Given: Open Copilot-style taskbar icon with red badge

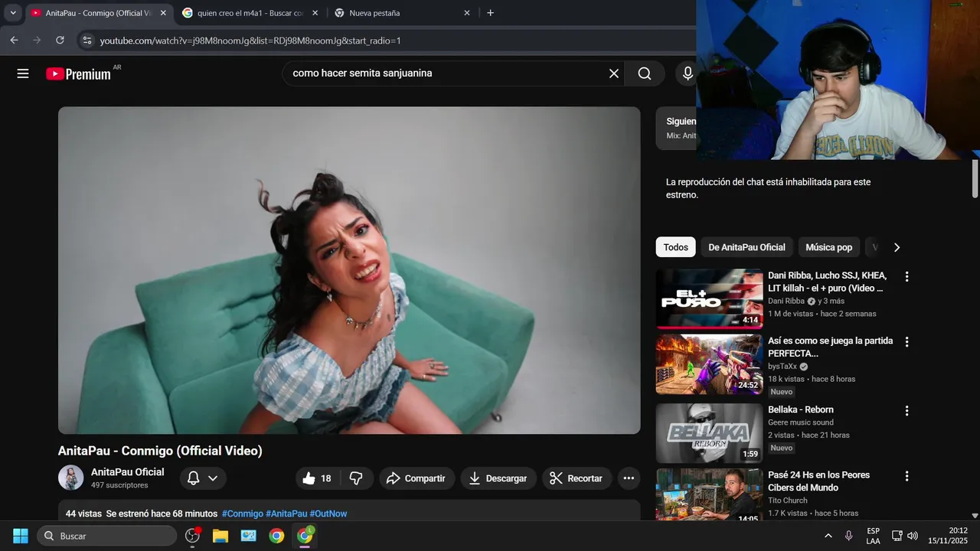Looking at the screenshot, I should (192, 536).
